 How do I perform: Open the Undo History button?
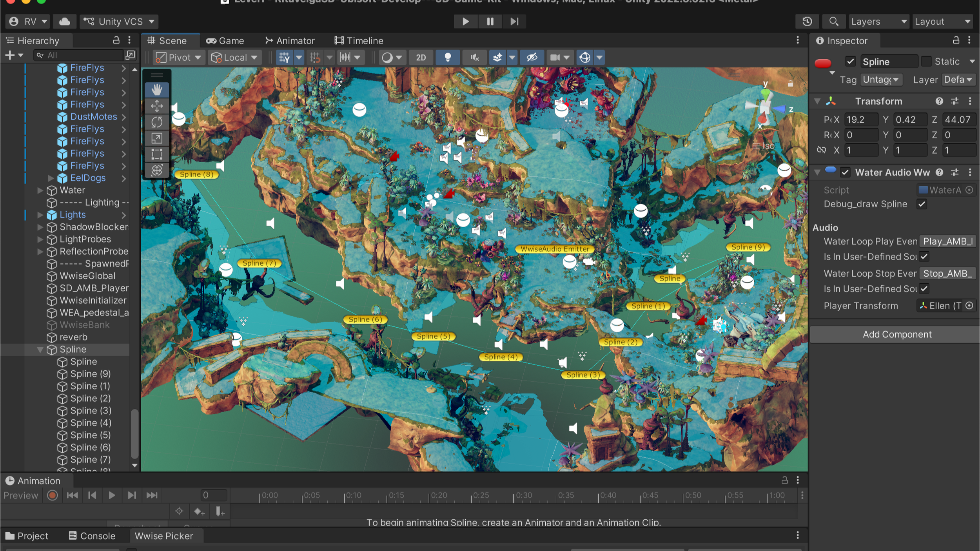coord(807,22)
